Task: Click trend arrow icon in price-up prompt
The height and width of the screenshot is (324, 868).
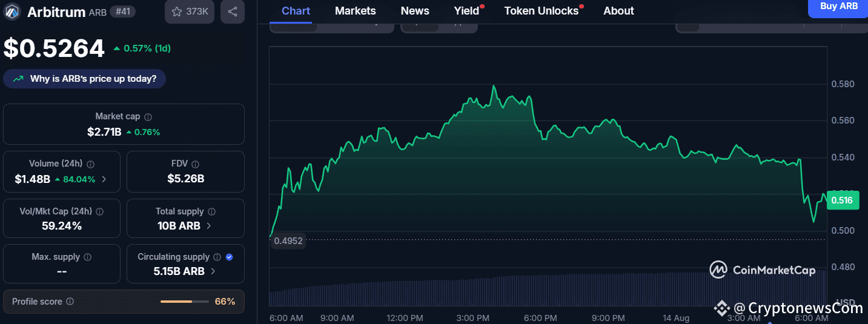Action: (19, 79)
